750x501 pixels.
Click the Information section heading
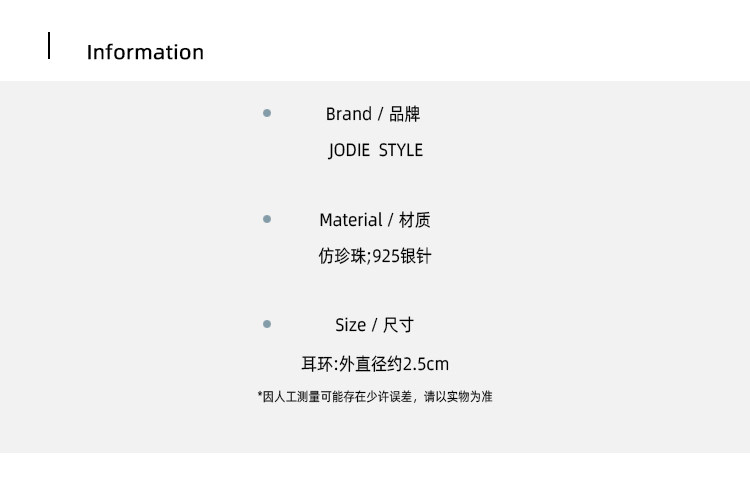click(145, 52)
